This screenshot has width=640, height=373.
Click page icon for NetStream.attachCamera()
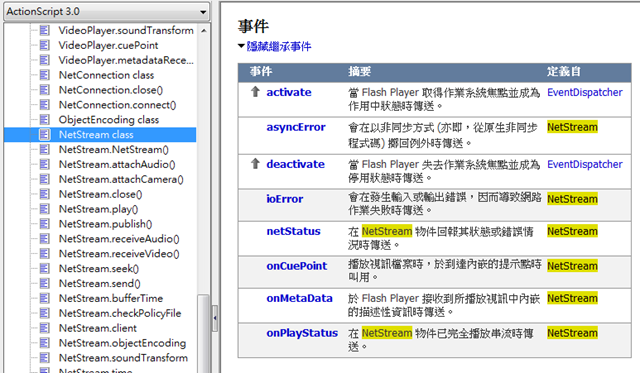(x=44, y=179)
